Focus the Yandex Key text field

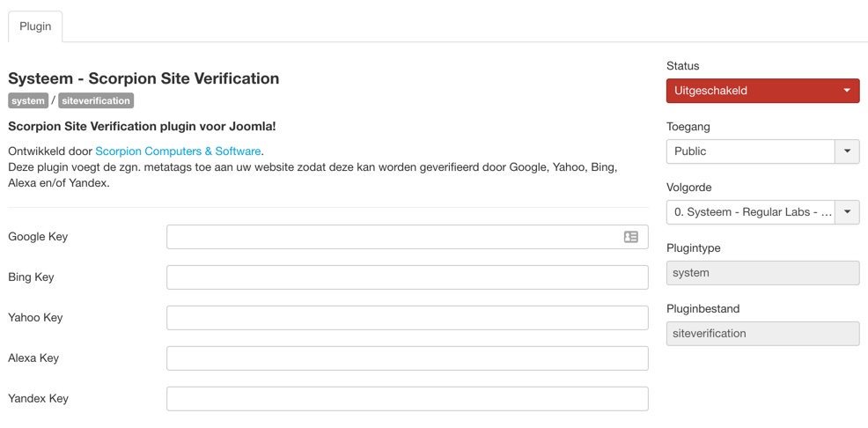click(x=407, y=399)
